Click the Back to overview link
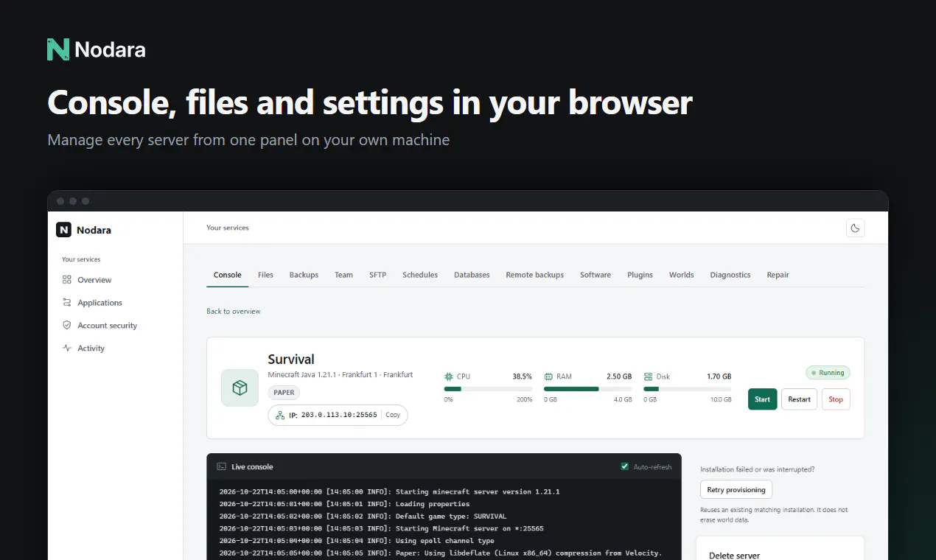 tap(234, 312)
